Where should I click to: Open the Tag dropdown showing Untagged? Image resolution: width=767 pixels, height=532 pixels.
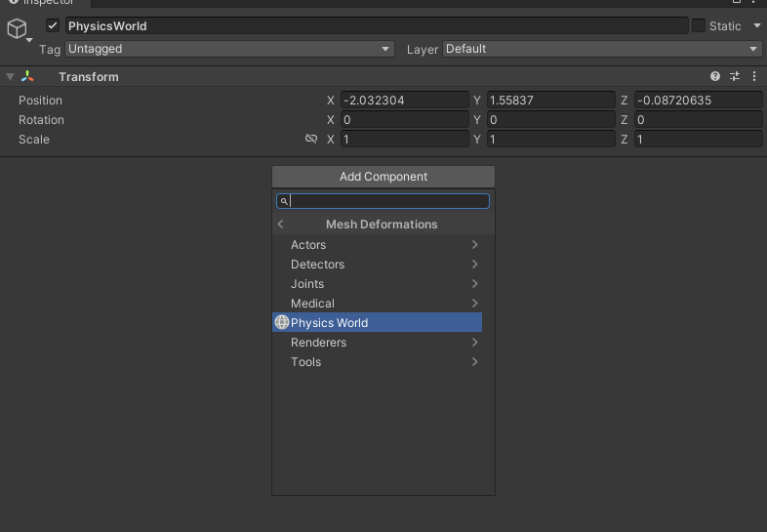pyautogui.click(x=228, y=49)
